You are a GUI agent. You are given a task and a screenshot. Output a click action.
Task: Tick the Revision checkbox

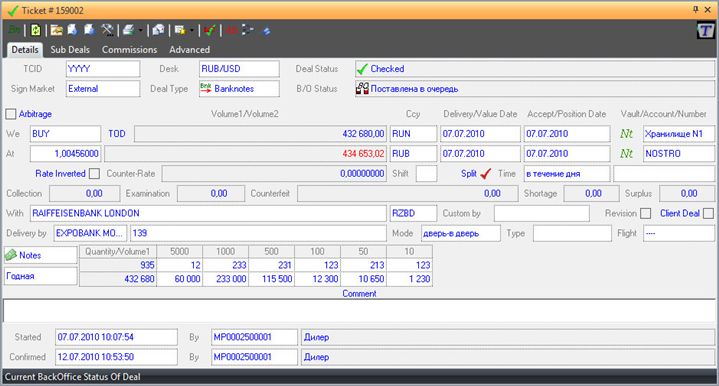[646, 213]
